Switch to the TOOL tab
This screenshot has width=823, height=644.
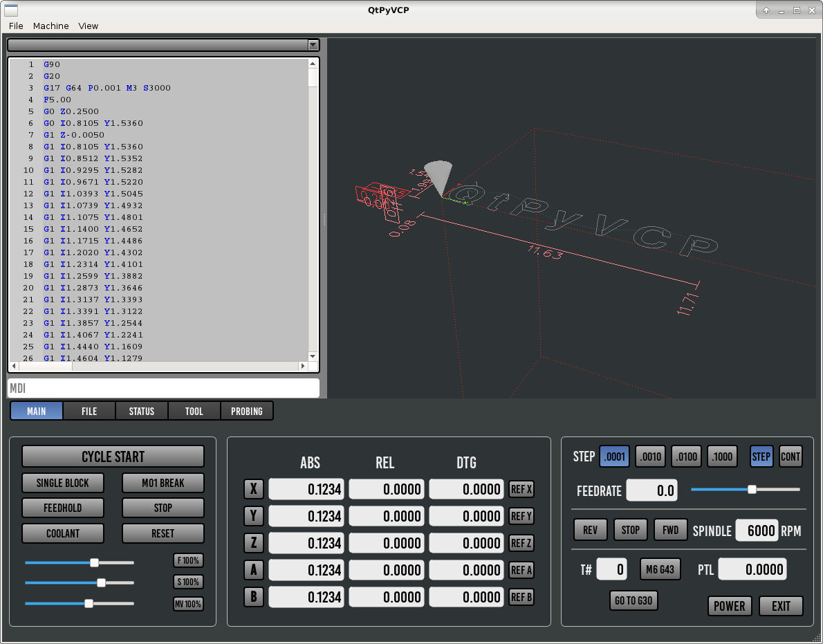194,411
